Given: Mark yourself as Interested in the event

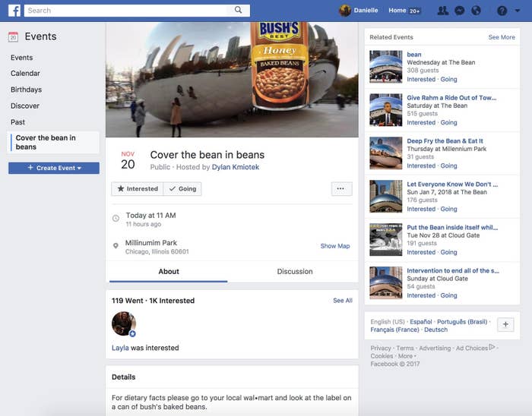Looking at the screenshot, I should point(138,189).
